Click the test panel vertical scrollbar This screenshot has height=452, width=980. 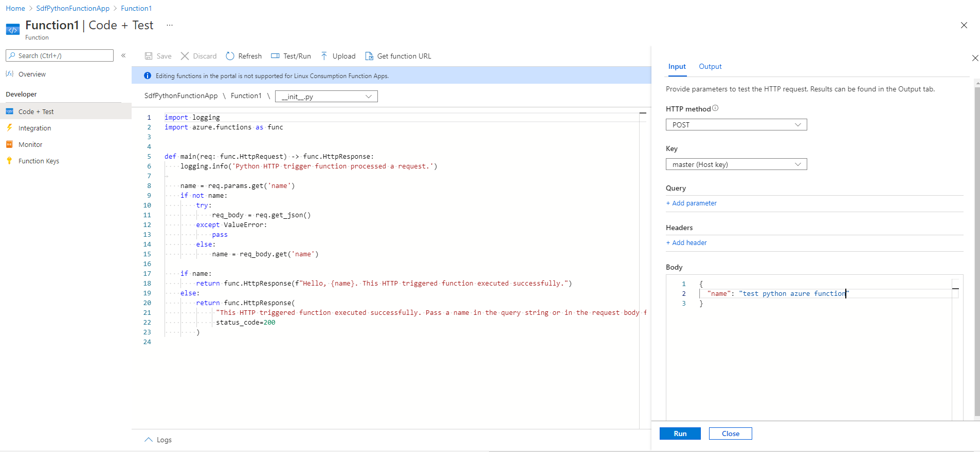[x=977, y=252]
